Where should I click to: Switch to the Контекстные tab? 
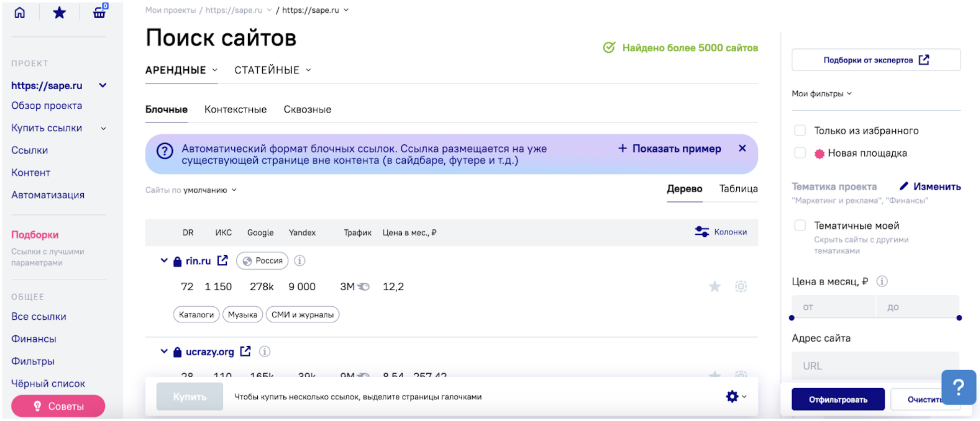pos(235,109)
